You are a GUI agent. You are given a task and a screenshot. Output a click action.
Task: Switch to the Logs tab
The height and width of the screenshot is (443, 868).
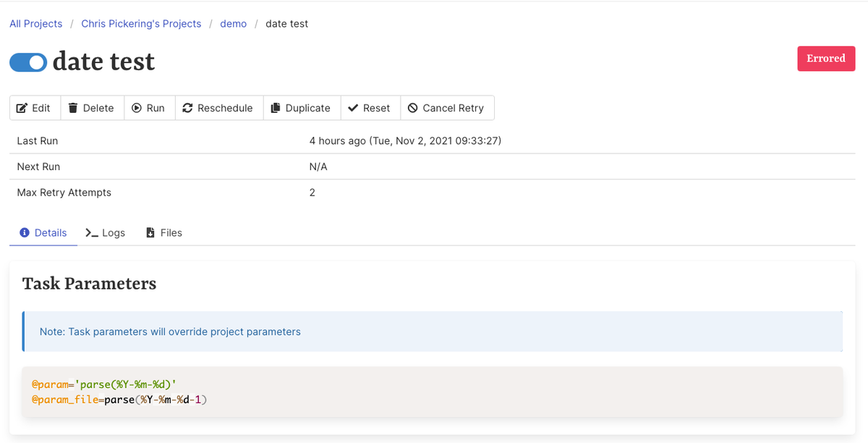point(105,232)
